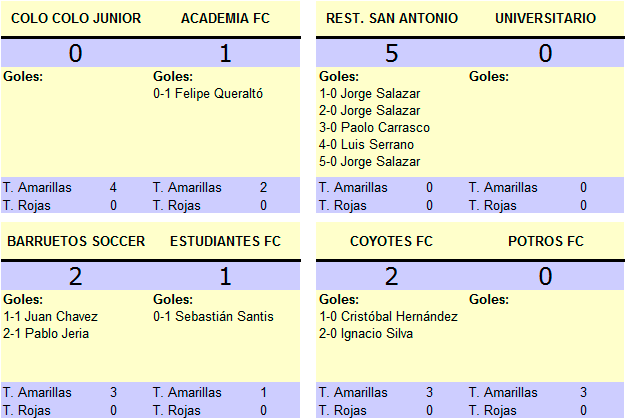Select the goal entry 5-0 Jorge Salazar
This screenshot has height=419, width=625.
pos(369,161)
